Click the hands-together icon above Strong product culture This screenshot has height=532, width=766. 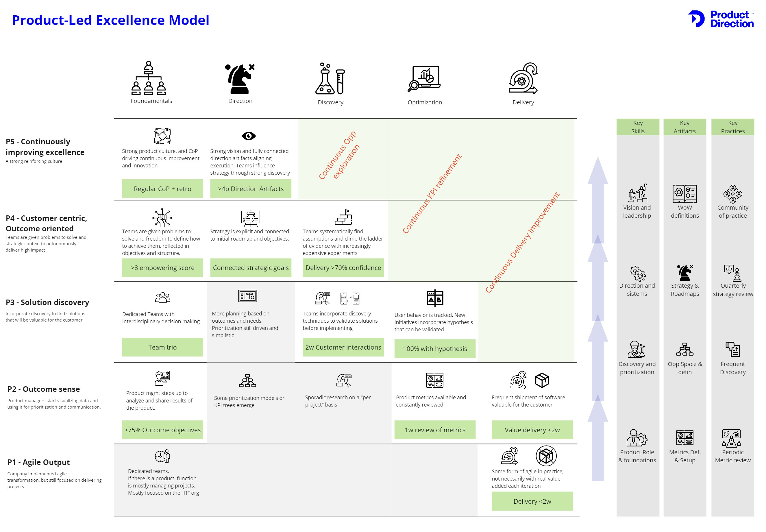click(162, 136)
